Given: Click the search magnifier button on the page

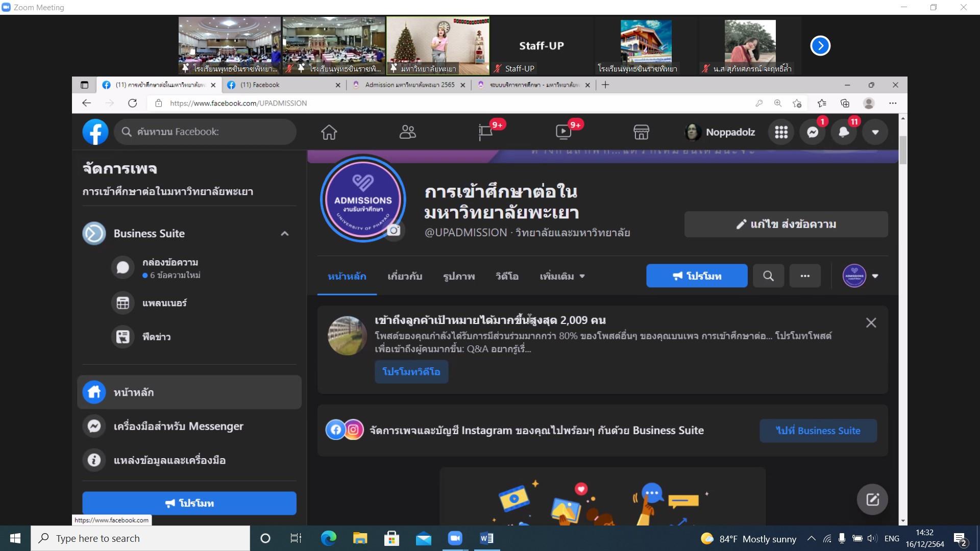Looking at the screenshot, I should [768, 276].
